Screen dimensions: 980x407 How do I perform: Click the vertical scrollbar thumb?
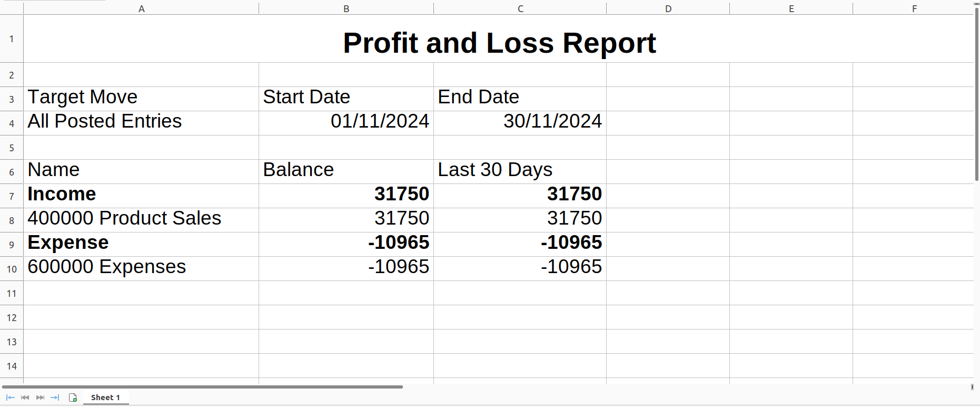tap(976, 95)
